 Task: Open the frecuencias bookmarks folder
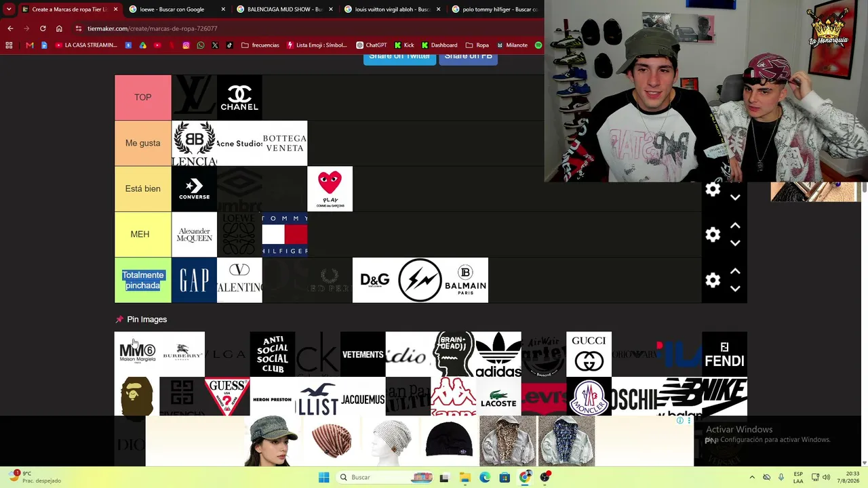(x=260, y=45)
